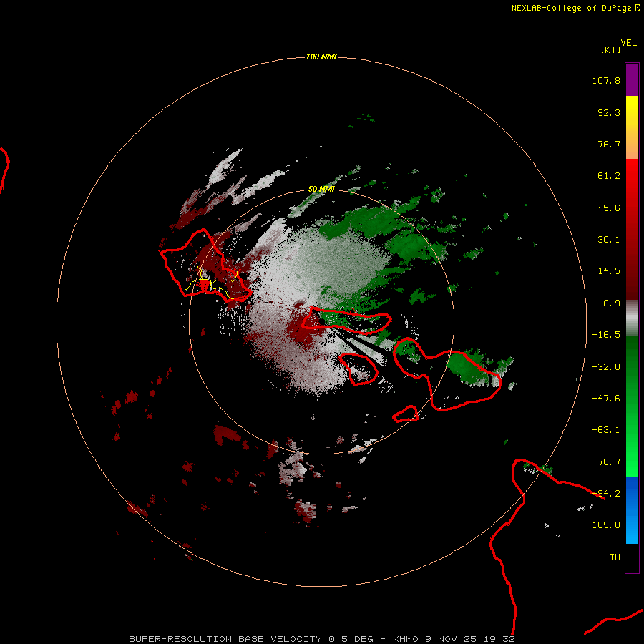The width and height of the screenshot is (644, 644).
Task: Click the 50 NMI range ring label
Action: [x=321, y=189]
